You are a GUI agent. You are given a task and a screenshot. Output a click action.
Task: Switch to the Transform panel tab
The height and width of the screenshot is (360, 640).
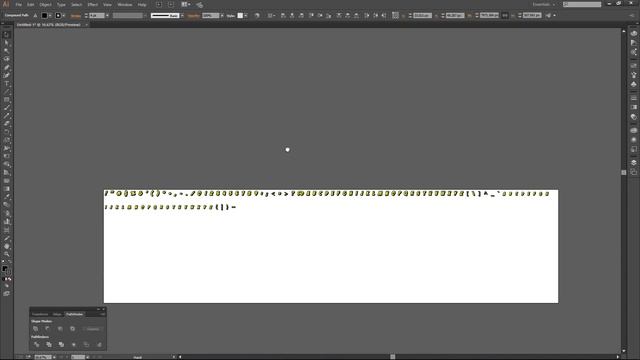(40, 314)
